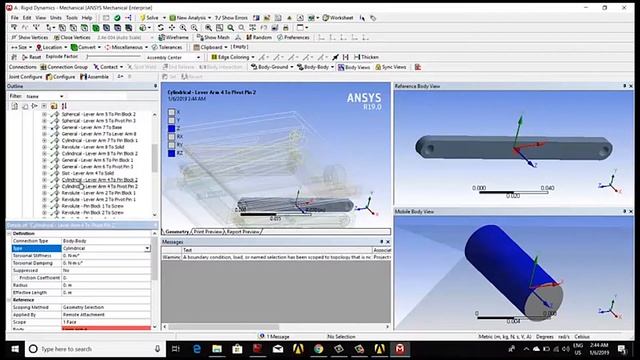640x360 pixels.
Task: Toggle the RY degree-of-freedom box in legend
Action: 171,145
